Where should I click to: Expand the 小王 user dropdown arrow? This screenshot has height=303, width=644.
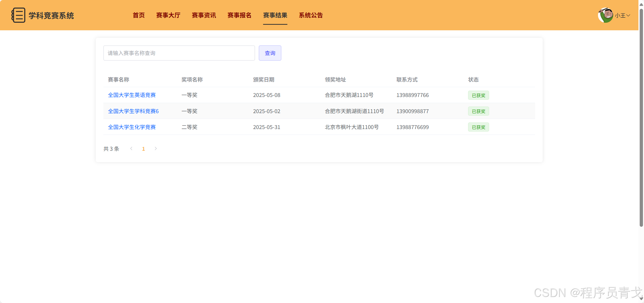tap(628, 15)
